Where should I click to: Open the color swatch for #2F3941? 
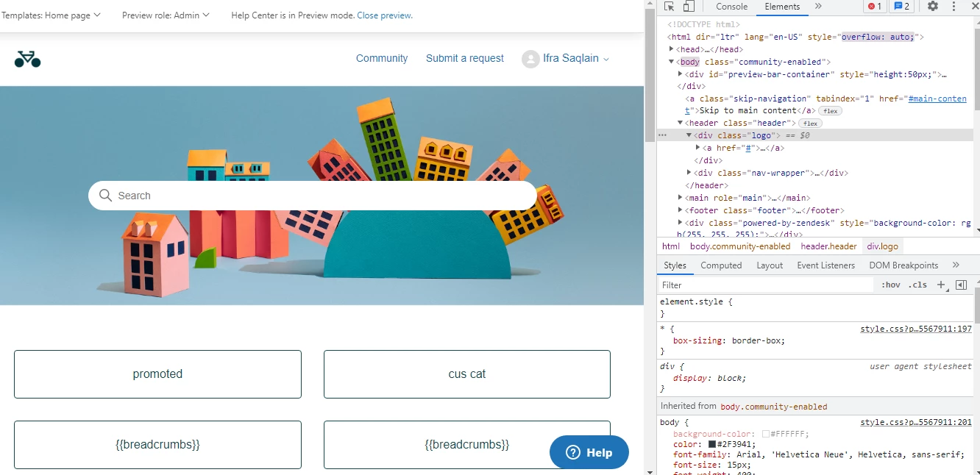pos(712,445)
